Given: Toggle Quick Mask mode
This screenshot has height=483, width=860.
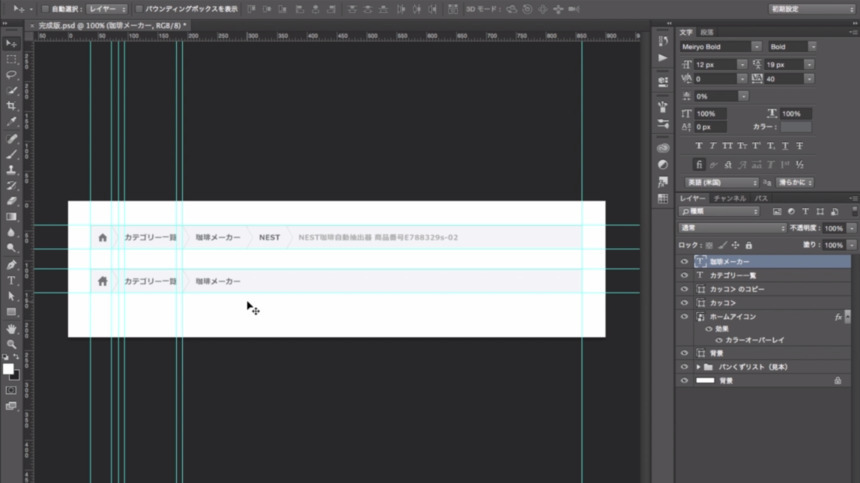Looking at the screenshot, I should tap(11, 390).
